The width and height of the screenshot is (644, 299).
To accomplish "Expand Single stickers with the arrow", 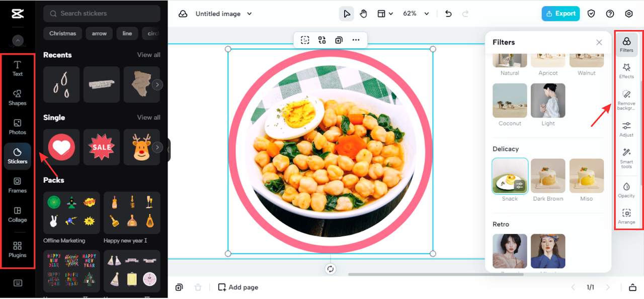I will pyautogui.click(x=157, y=147).
